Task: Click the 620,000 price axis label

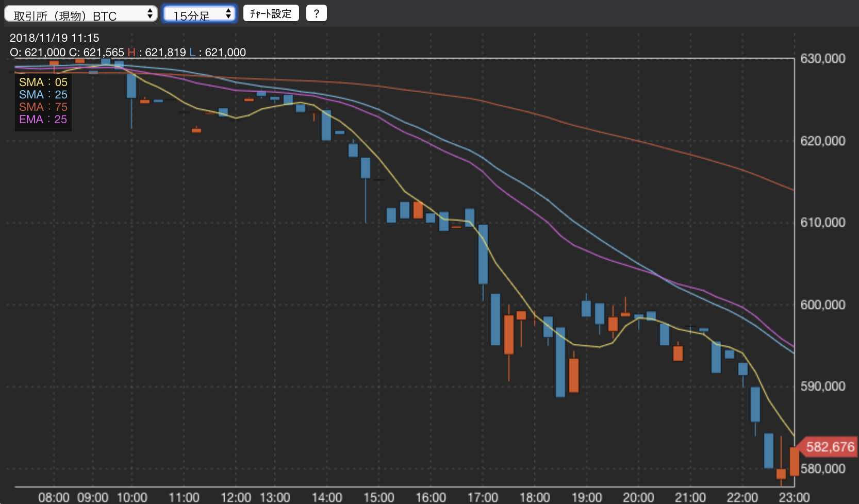Action: 823,141
